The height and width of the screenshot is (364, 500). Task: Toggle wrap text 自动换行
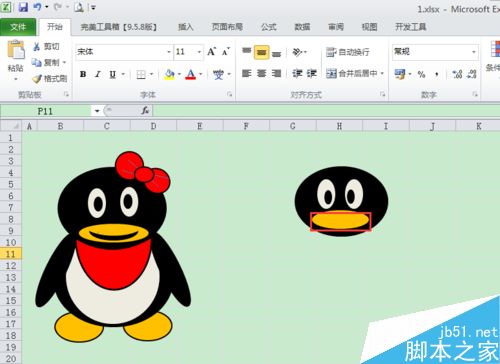pos(348,52)
